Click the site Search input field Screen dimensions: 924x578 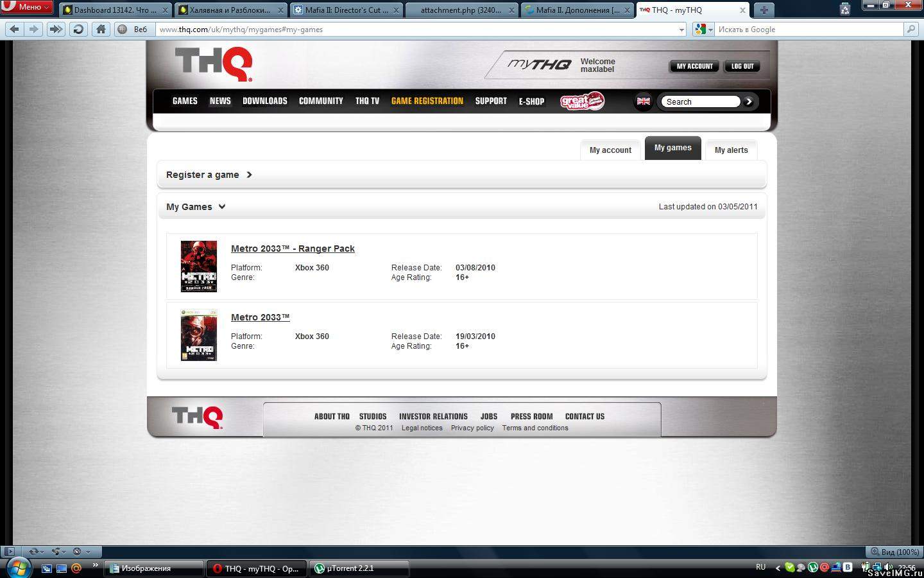(701, 101)
